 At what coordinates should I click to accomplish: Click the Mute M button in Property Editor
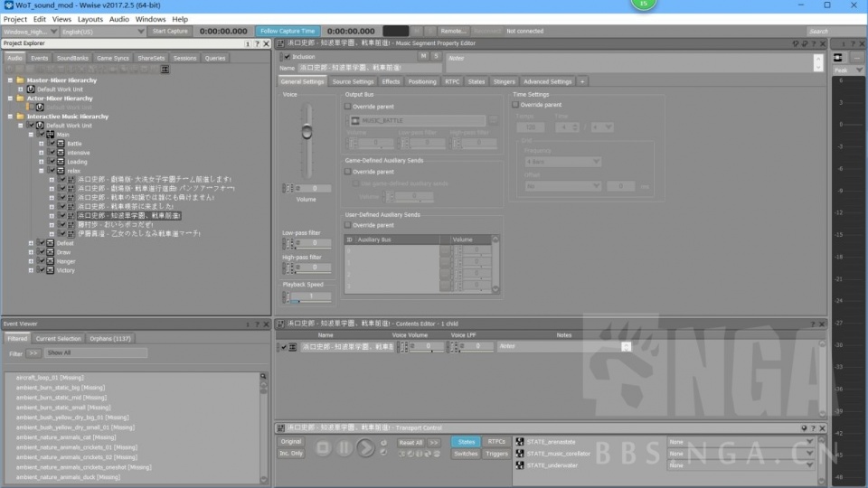pyautogui.click(x=423, y=56)
